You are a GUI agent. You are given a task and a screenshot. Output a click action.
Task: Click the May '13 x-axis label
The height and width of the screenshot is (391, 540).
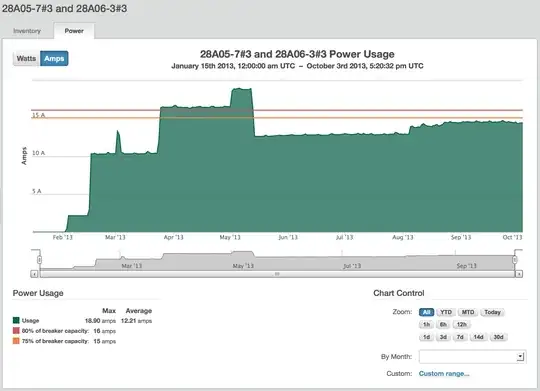pos(230,237)
